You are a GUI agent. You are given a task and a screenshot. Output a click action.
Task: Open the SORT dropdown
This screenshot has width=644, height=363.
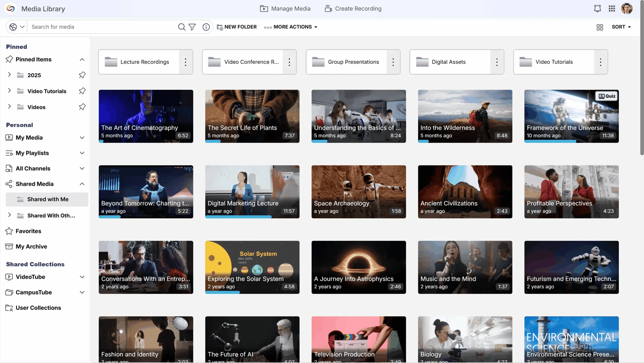click(x=621, y=27)
